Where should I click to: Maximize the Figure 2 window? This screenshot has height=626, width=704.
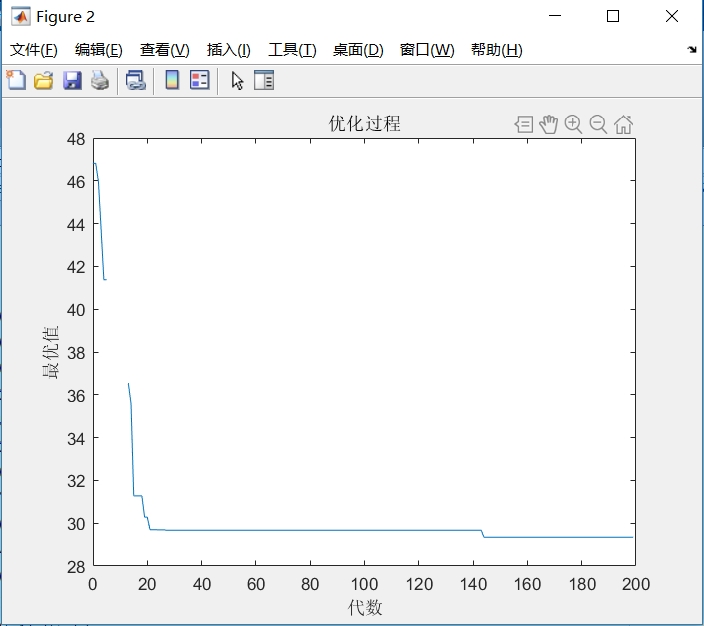(x=613, y=16)
